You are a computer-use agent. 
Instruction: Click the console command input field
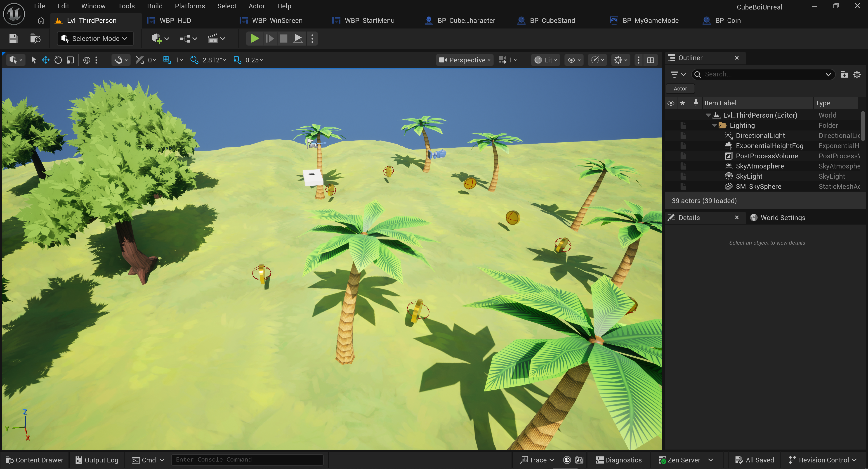(247, 460)
